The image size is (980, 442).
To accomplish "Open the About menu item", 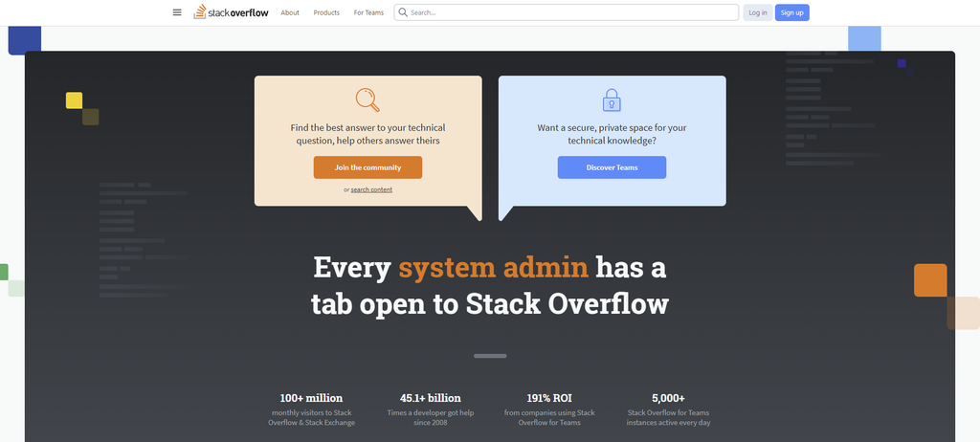I will (x=290, y=12).
